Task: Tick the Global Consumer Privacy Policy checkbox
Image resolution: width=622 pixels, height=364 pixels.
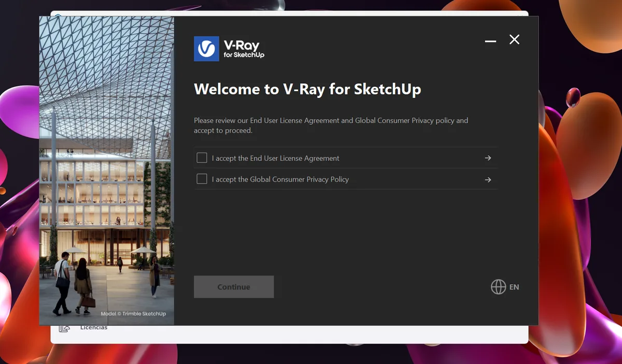Action: tap(202, 179)
